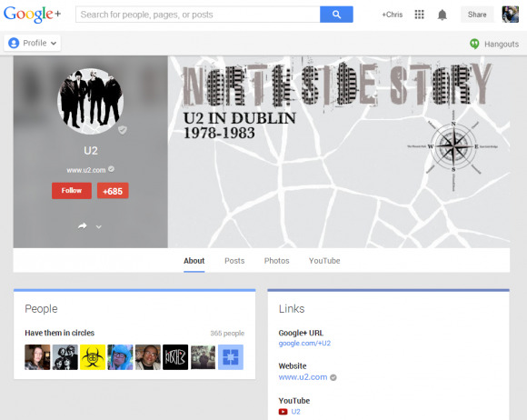Switch to the Photos tab

(276, 261)
